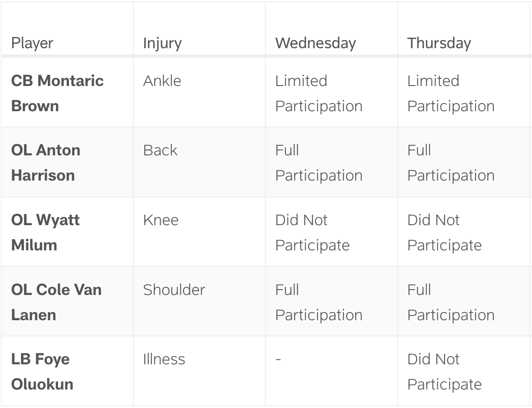The width and height of the screenshot is (532, 408).
Task: Click the Knee injury cell
Action: point(161,220)
